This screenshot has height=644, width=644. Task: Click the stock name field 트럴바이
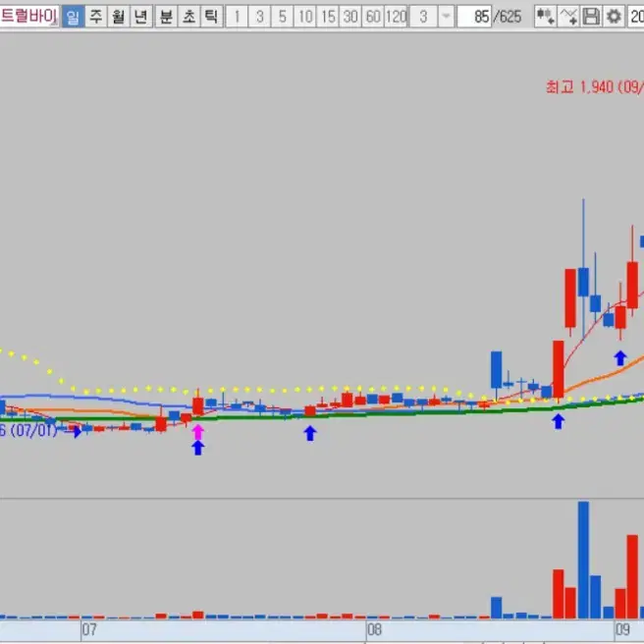tap(29, 17)
